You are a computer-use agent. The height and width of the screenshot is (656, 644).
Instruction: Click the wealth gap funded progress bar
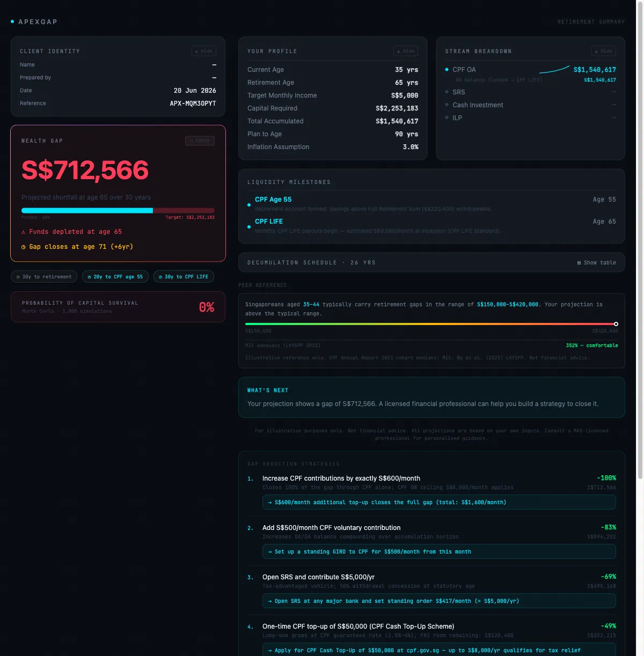118,211
